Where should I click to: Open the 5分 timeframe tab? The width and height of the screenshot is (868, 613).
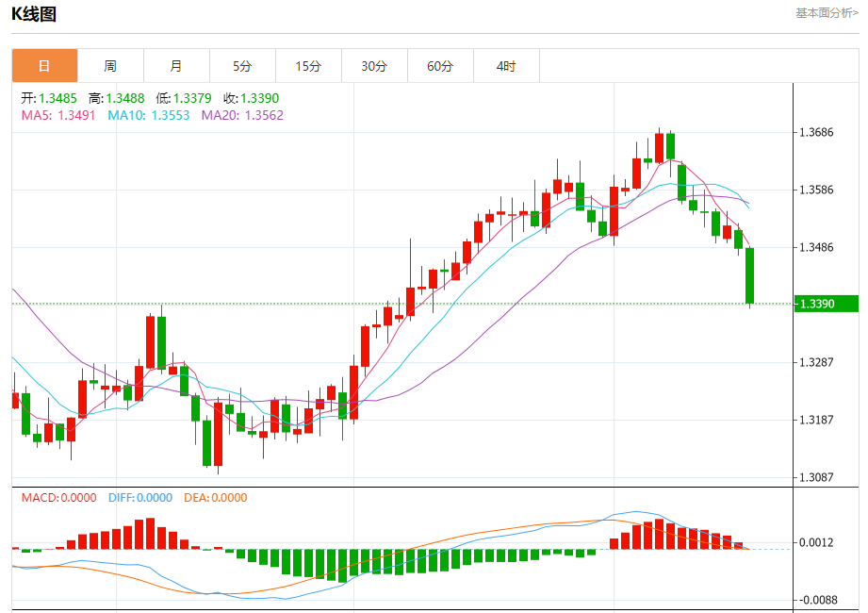[x=242, y=66]
